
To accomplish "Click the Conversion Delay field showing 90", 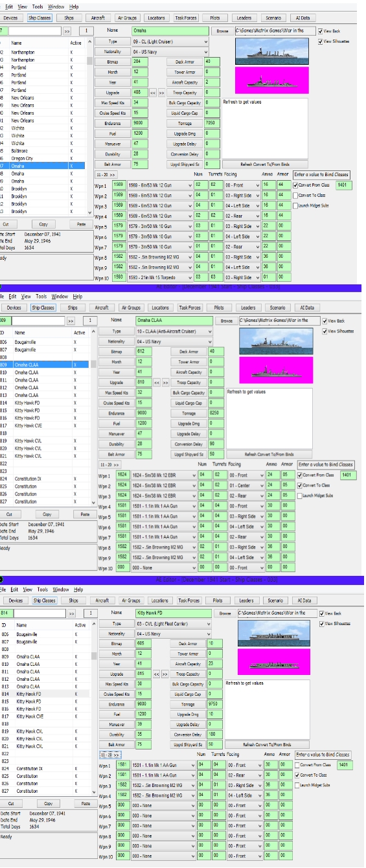I will (217, 444).
